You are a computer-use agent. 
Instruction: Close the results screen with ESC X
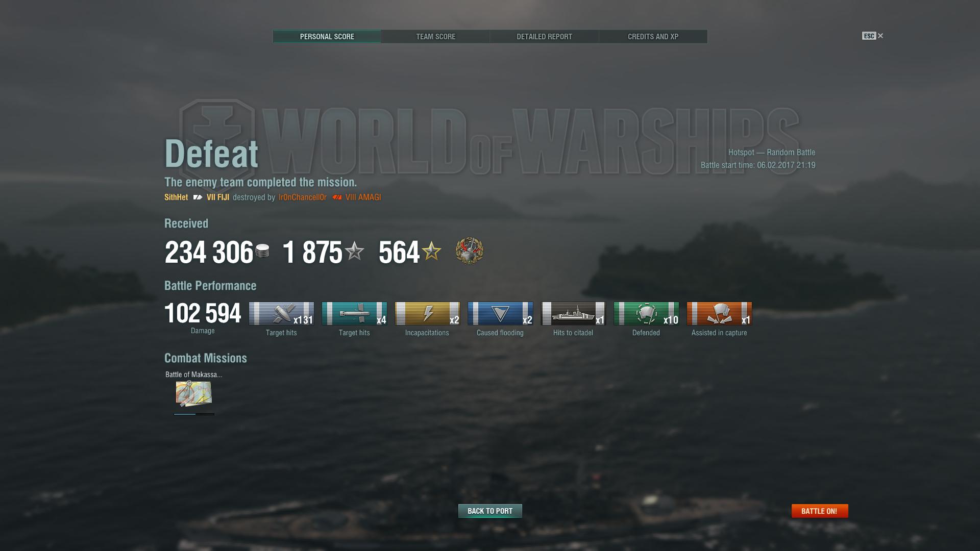pyautogui.click(x=873, y=36)
